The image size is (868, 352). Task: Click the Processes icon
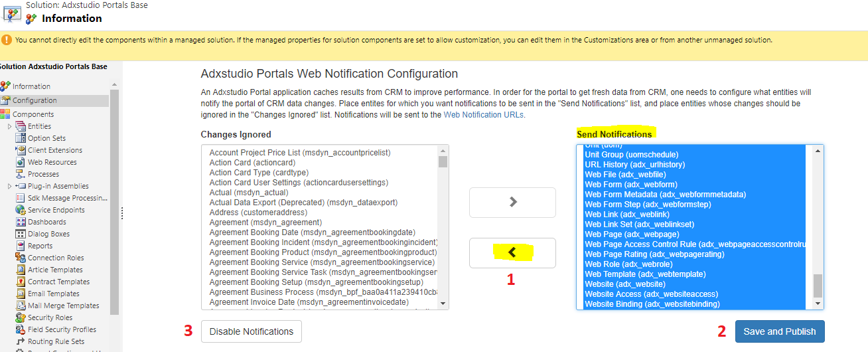point(21,174)
